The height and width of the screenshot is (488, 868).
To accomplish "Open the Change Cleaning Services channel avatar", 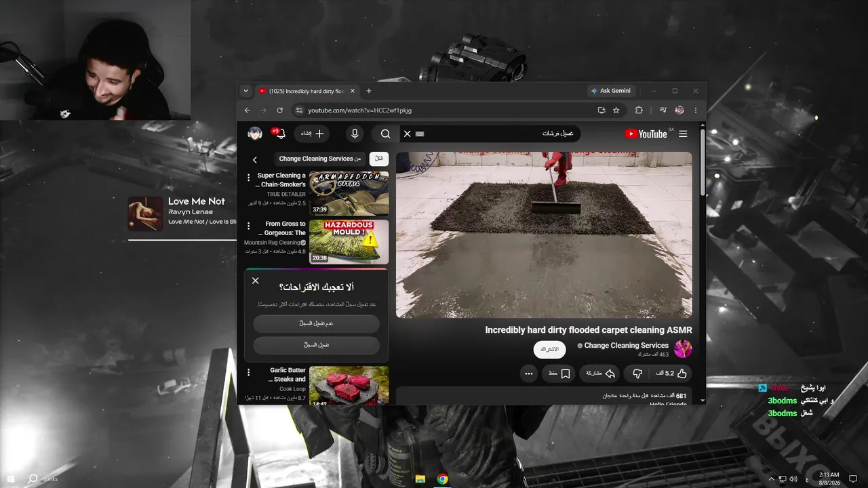I will [x=683, y=349].
